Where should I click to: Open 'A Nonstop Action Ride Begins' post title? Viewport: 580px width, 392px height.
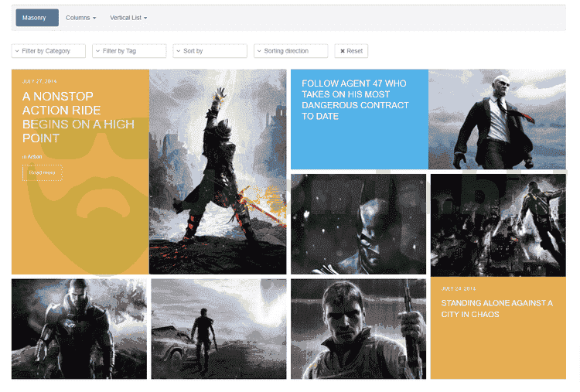(78, 118)
